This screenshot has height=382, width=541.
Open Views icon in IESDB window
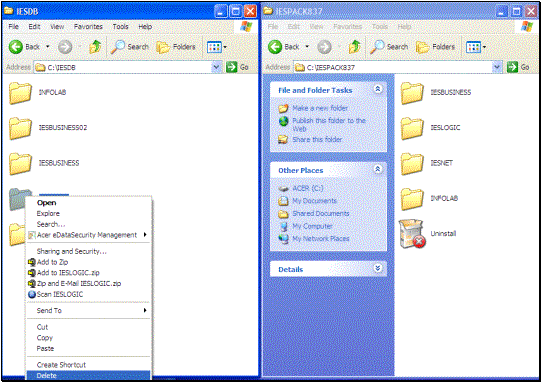[214, 47]
